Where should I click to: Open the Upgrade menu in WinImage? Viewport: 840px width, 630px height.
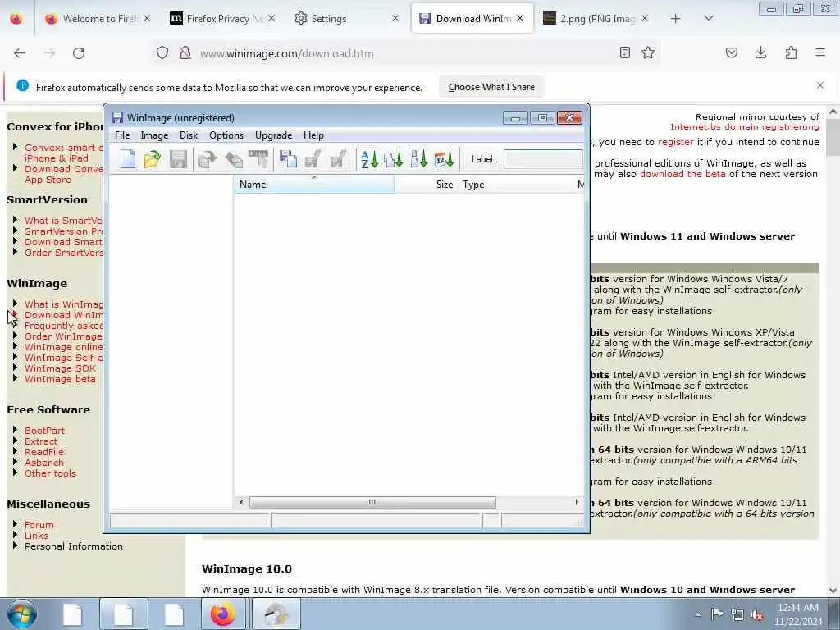click(x=274, y=135)
